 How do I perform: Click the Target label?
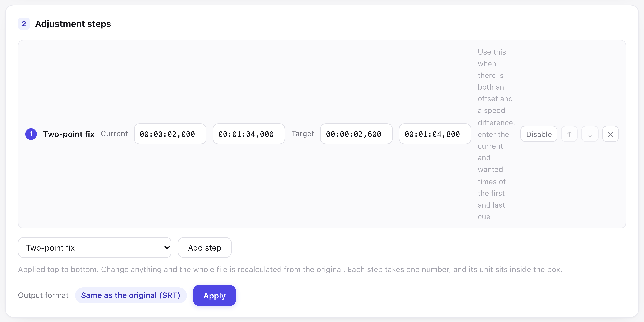pyautogui.click(x=303, y=134)
